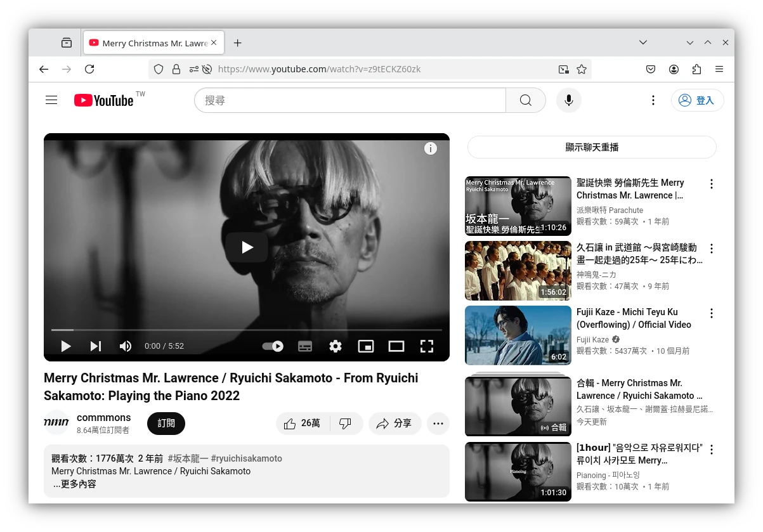Open extensions puzzle icon
763x532 pixels.
(x=696, y=69)
